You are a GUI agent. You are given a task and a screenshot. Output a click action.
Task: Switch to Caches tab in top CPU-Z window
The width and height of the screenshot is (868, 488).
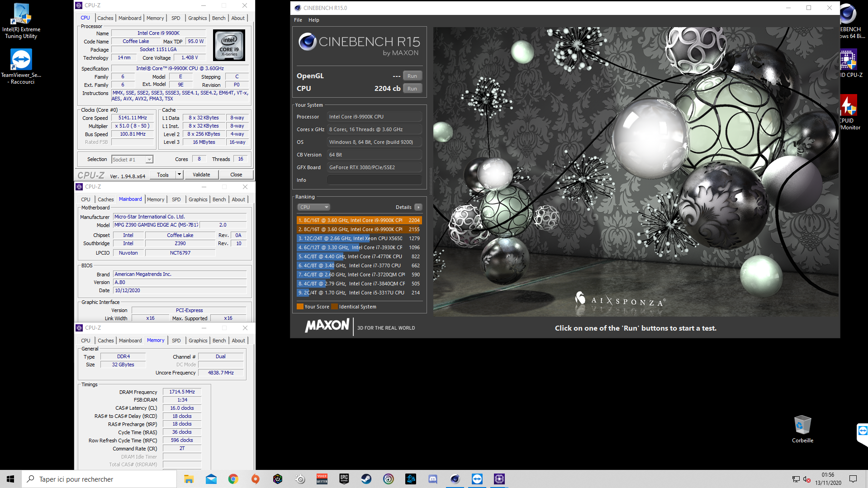tap(105, 18)
